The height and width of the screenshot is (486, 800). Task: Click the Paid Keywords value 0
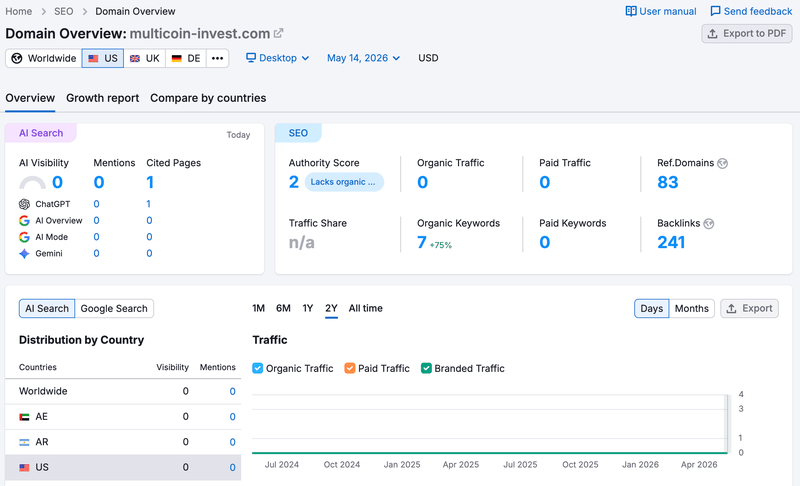pyautogui.click(x=545, y=242)
